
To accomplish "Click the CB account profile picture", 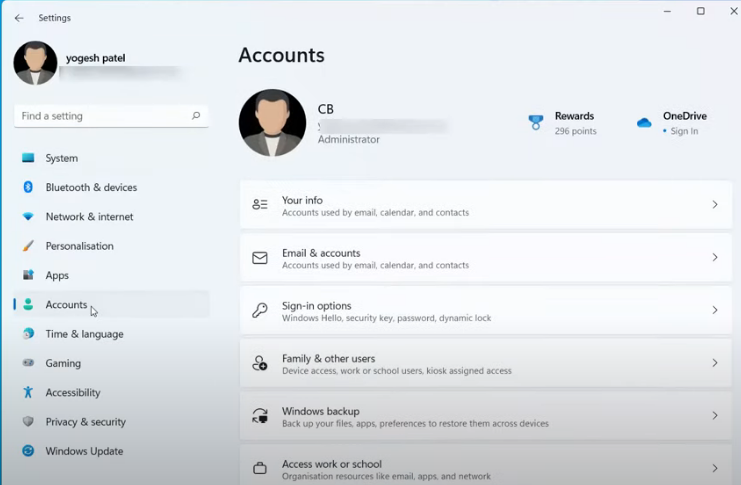I will 272,123.
